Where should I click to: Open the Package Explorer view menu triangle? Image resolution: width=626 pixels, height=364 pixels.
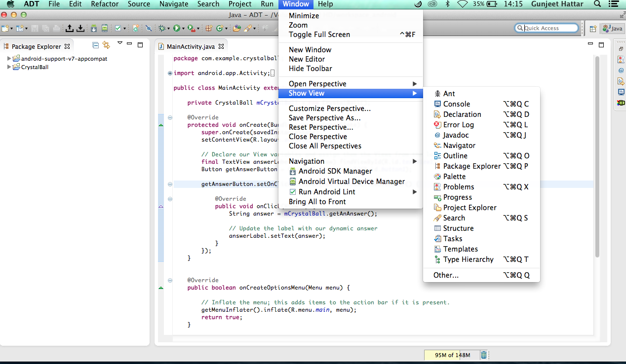point(119,44)
